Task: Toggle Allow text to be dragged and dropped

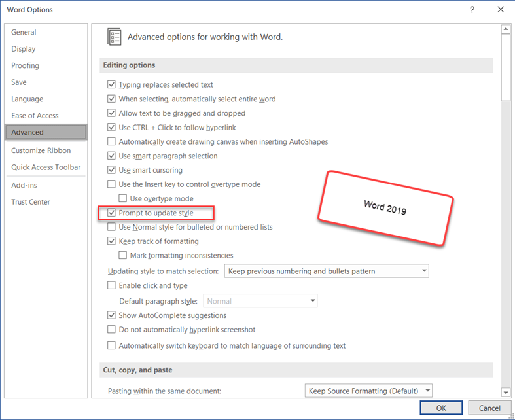Action: [x=112, y=113]
